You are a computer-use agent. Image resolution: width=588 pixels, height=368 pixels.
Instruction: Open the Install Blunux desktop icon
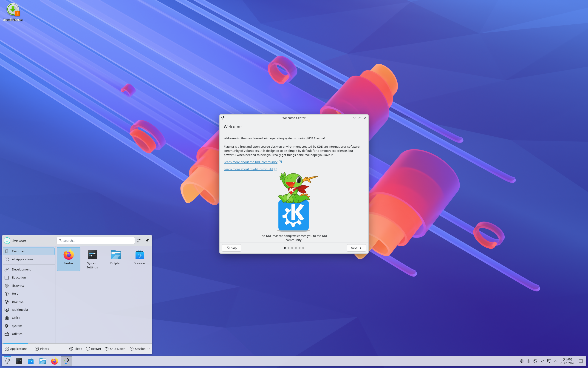click(13, 12)
